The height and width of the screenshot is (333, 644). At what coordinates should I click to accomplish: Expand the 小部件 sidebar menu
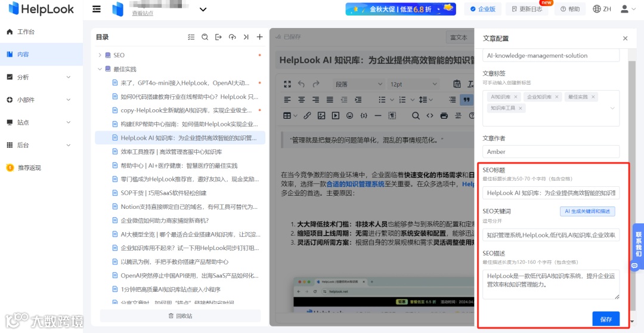tap(68, 100)
